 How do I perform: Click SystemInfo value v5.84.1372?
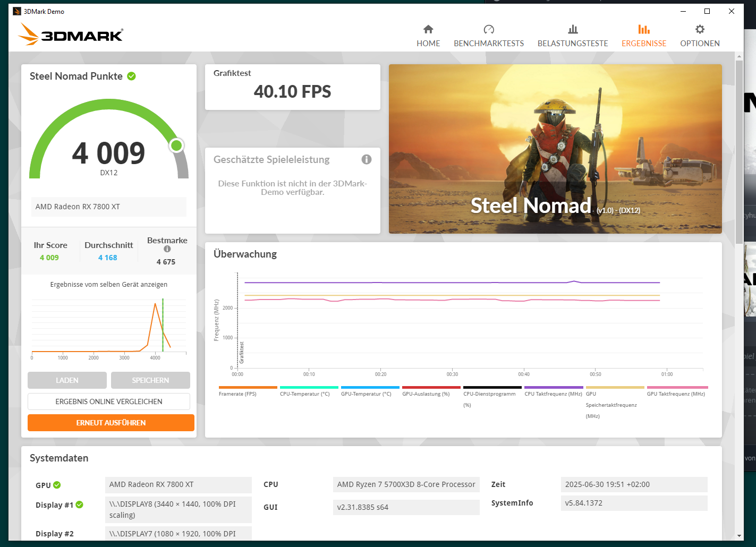[634, 503]
